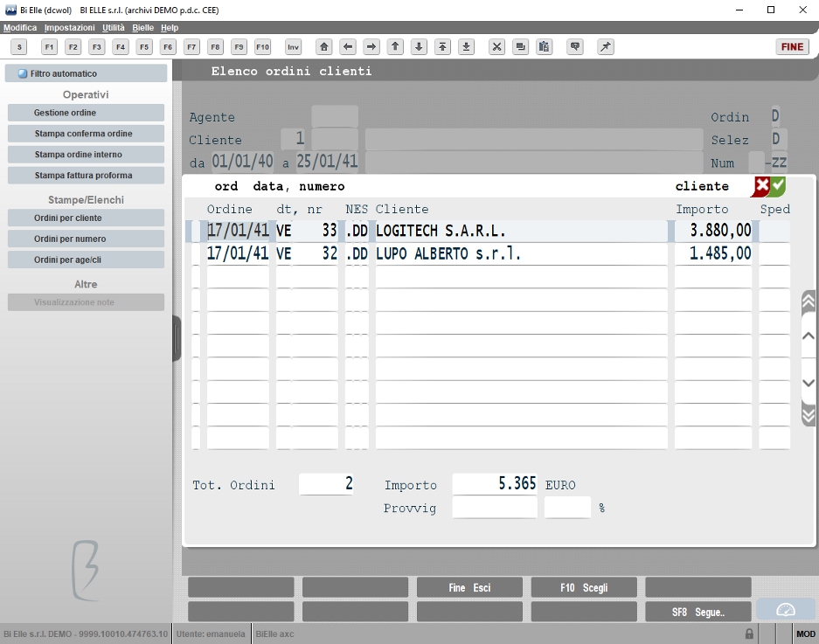Open the Impostazioni menu
The height and width of the screenshot is (644, 819).
(69, 28)
